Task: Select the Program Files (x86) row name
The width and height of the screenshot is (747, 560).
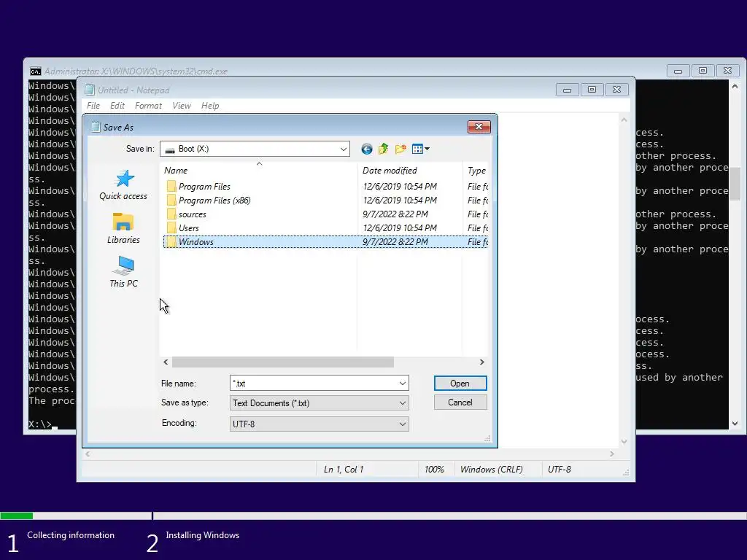Action: click(x=214, y=201)
